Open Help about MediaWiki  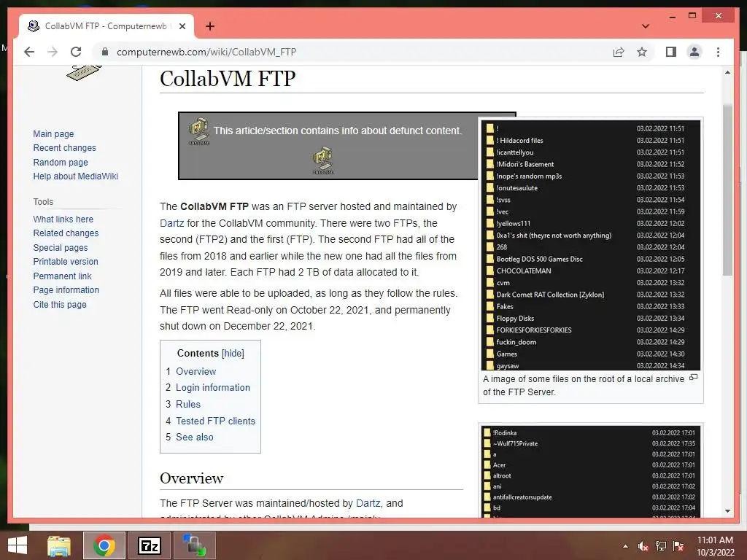click(75, 176)
